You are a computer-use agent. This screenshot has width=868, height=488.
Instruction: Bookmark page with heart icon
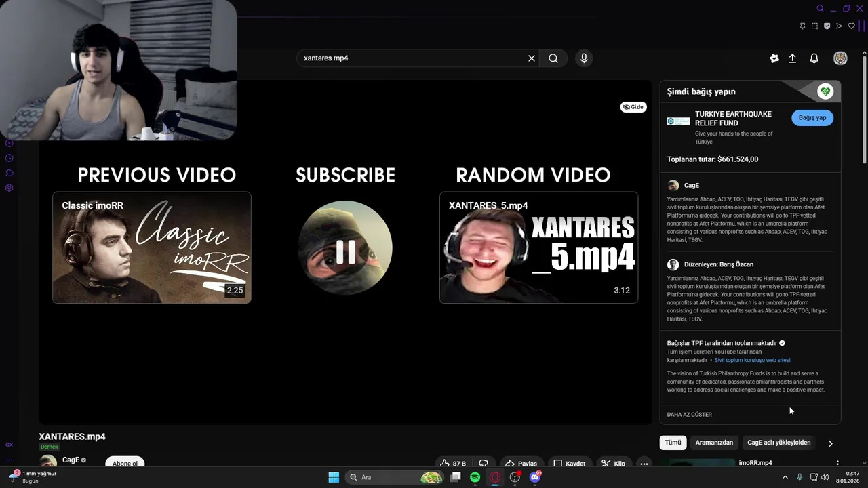[x=852, y=26]
